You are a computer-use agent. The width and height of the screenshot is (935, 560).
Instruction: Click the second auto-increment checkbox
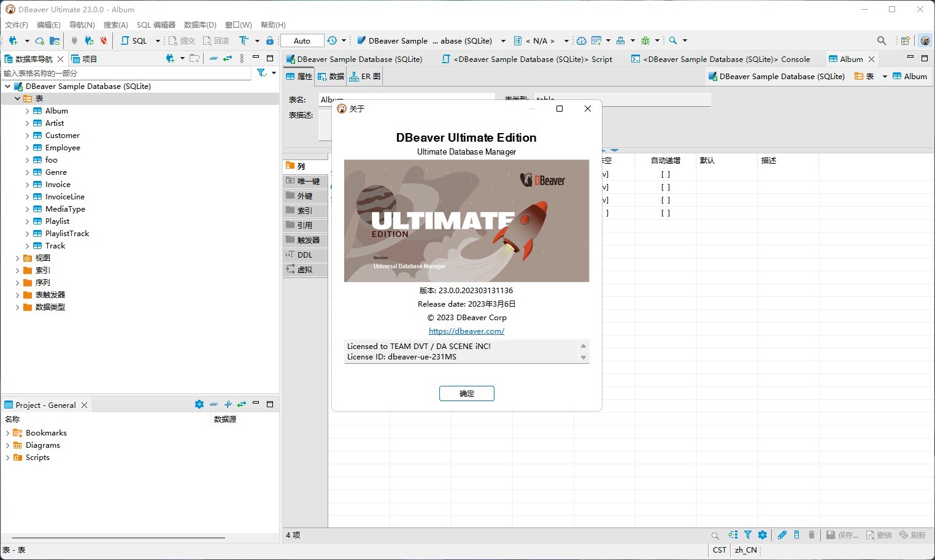pos(666,187)
